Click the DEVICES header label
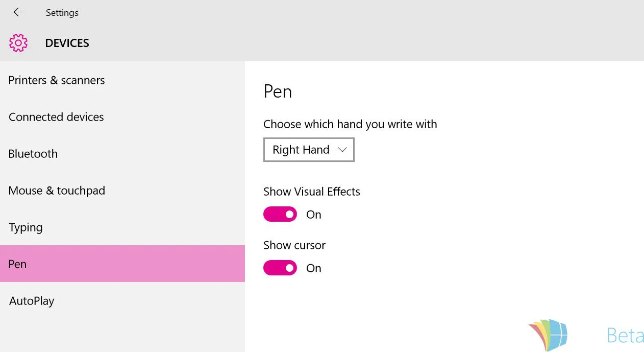644x352 pixels. [67, 43]
